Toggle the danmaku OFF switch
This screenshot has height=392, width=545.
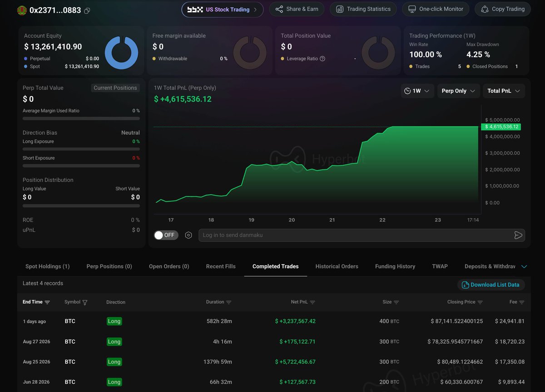pyautogui.click(x=166, y=235)
